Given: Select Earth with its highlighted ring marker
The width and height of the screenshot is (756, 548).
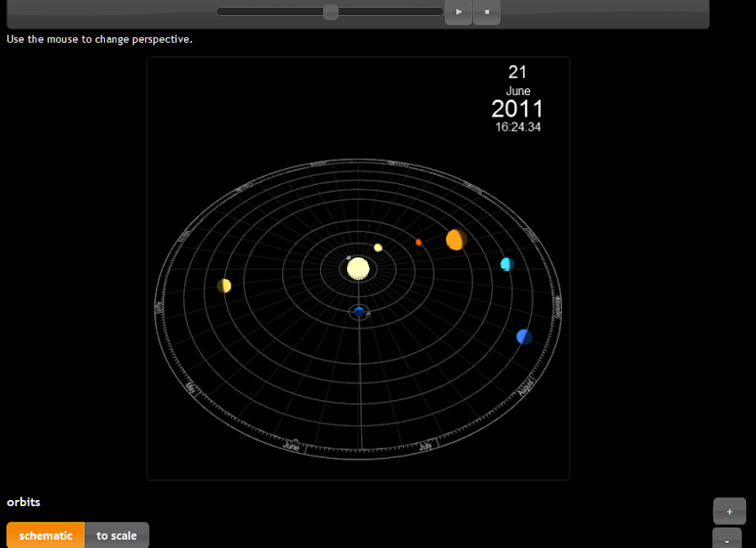Looking at the screenshot, I should coord(358,311).
